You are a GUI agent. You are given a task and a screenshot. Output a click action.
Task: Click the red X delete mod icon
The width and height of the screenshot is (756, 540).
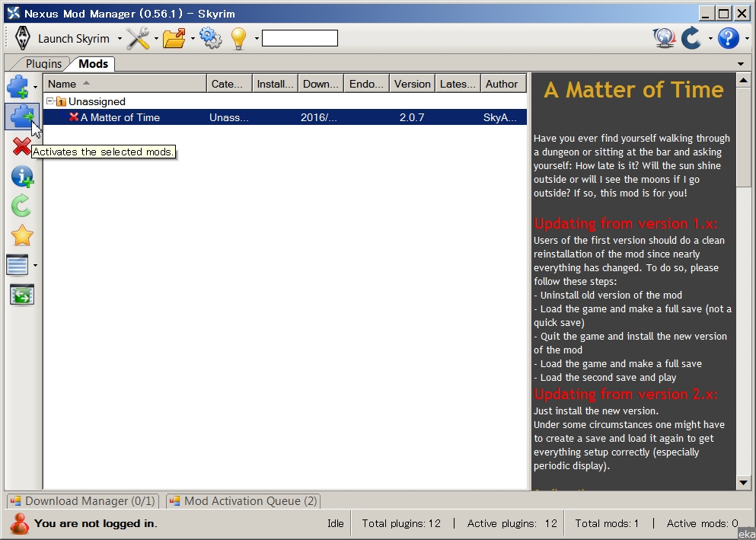(21, 146)
